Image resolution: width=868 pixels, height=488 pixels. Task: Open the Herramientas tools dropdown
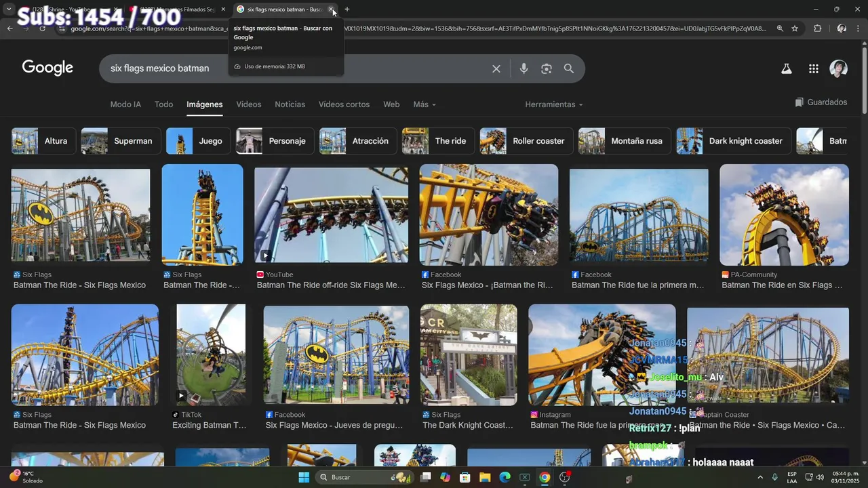554,104
